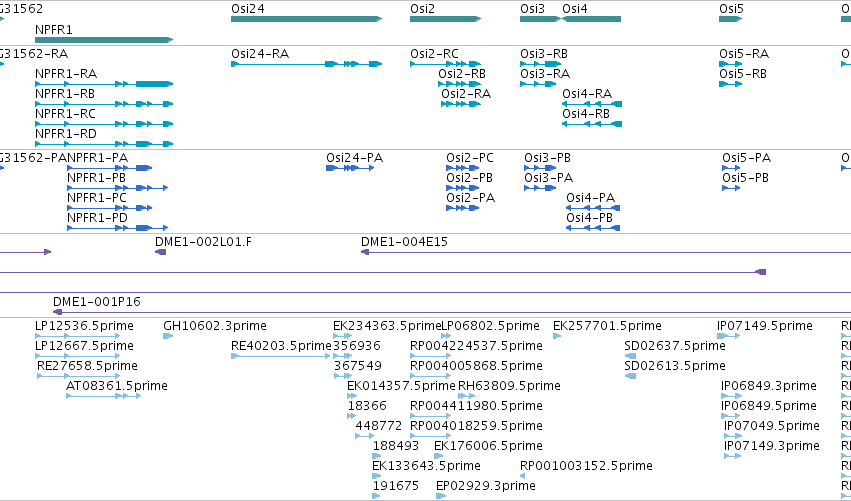This screenshot has height=501, width=851.
Task: Select the Osi4 gene glyph
Action: pyautogui.click(x=592, y=19)
